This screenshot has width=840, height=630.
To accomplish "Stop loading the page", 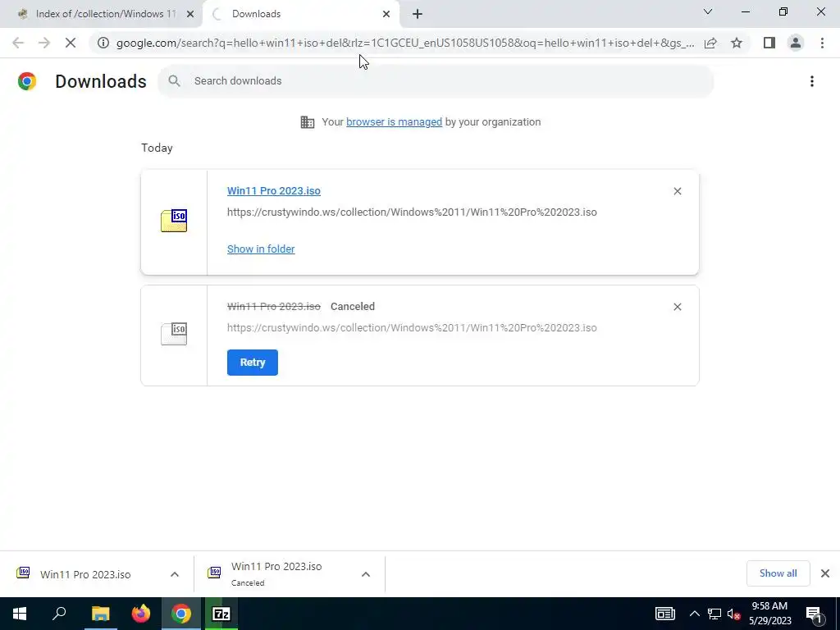I will click(71, 43).
